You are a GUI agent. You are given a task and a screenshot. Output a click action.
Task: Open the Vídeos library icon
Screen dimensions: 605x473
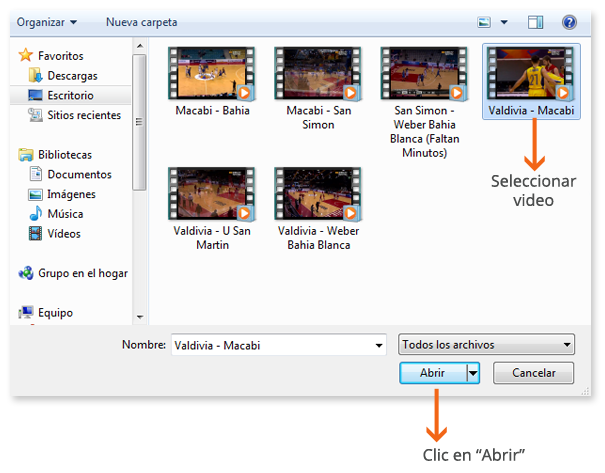point(35,233)
